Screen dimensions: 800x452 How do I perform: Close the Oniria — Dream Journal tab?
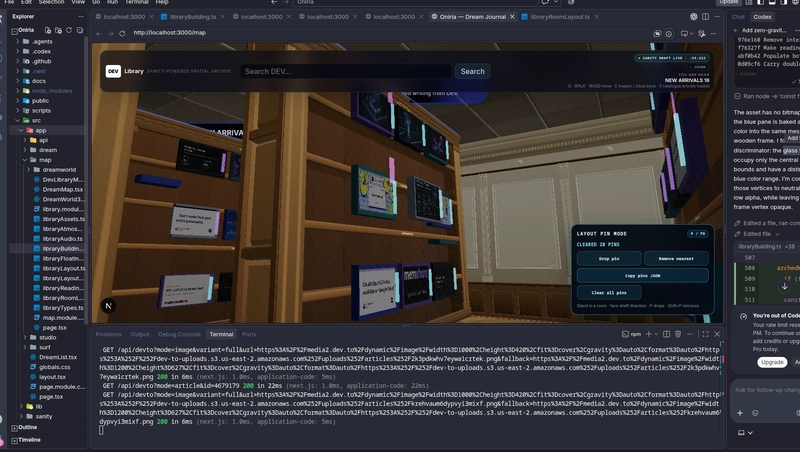(x=512, y=17)
